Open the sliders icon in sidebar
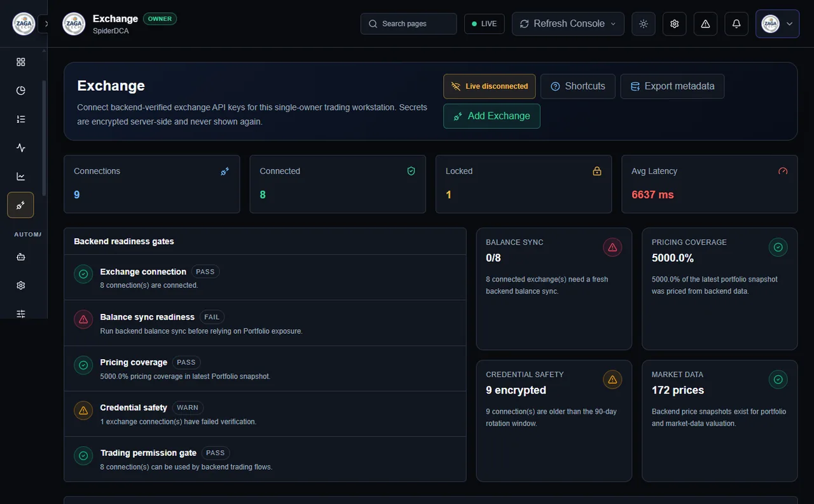The height and width of the screenshot is (504, 814). [x=21, y=313]
